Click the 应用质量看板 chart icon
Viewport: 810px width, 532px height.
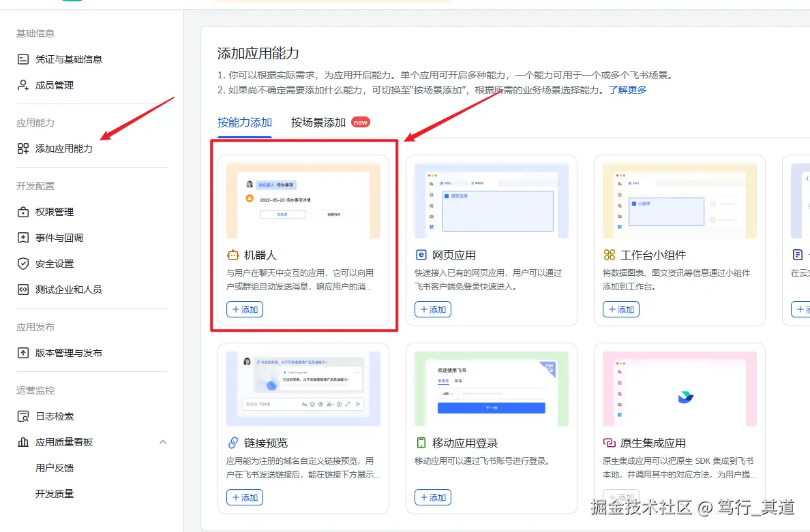(x=23, y=442)
